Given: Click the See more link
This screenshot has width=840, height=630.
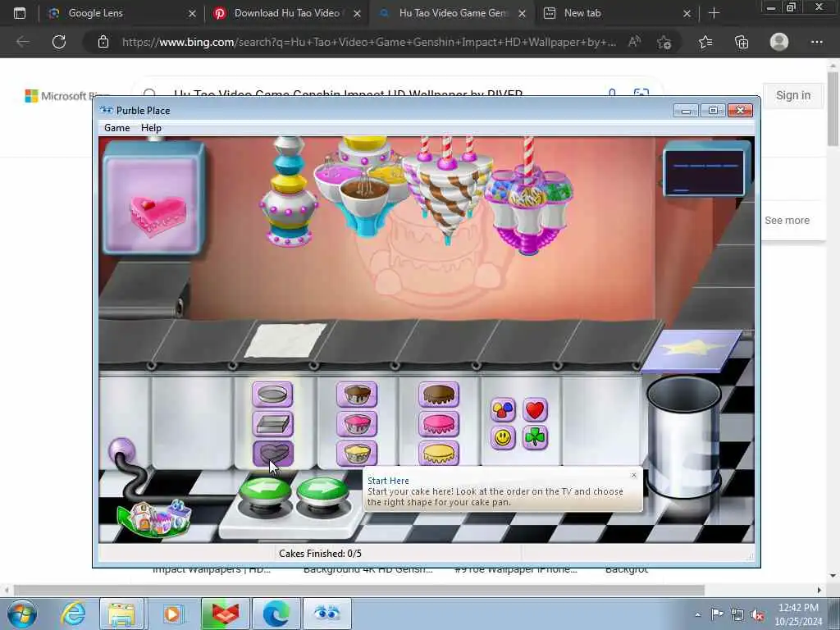Looking at the screenshot, I should click(787, 220).
